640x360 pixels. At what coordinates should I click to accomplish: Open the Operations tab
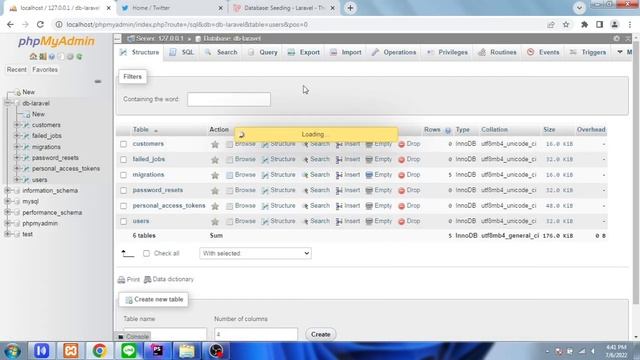pos(394,52)
